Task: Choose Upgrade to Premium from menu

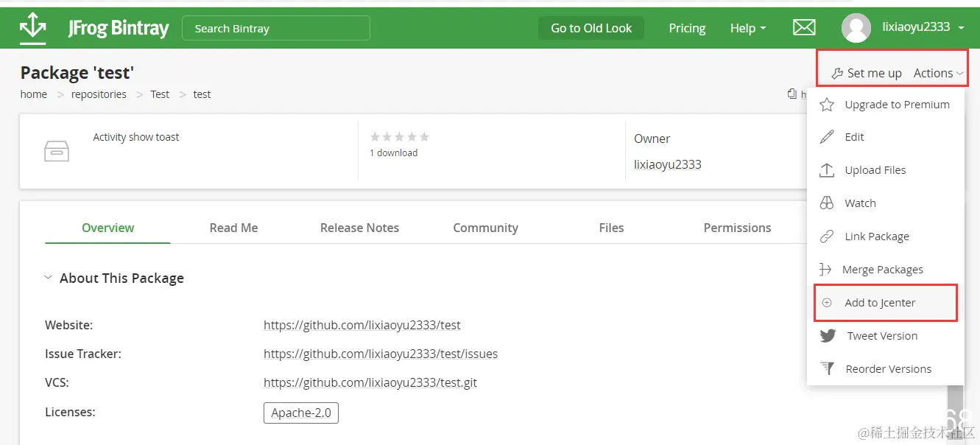Action: [886, 105]
